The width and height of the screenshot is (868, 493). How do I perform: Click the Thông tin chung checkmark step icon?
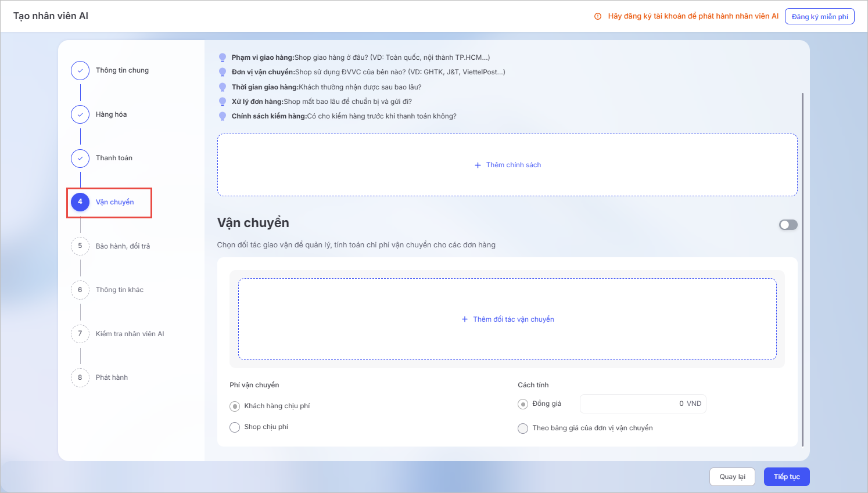click(x=80, y=70)
